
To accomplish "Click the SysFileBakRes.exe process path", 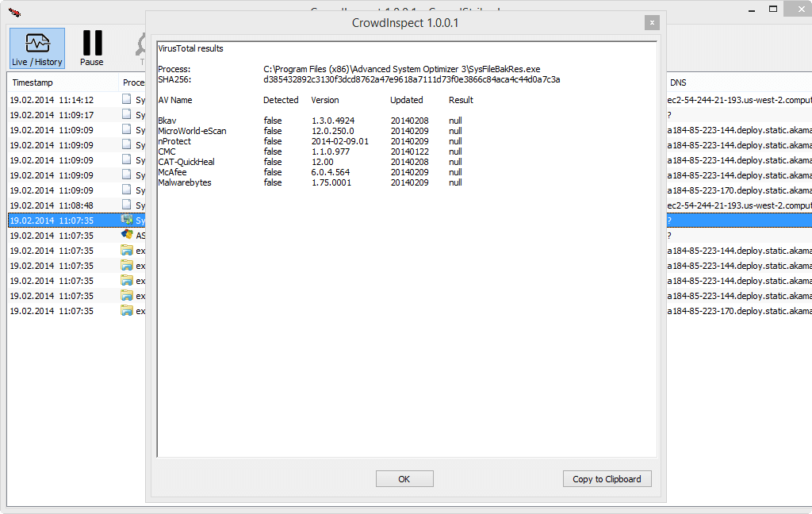I will [x=402, y=69].
